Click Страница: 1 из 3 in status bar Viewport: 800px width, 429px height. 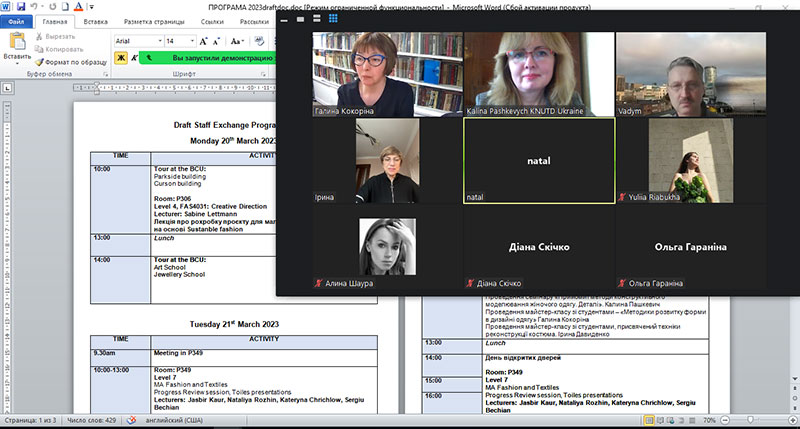point(30,421)
